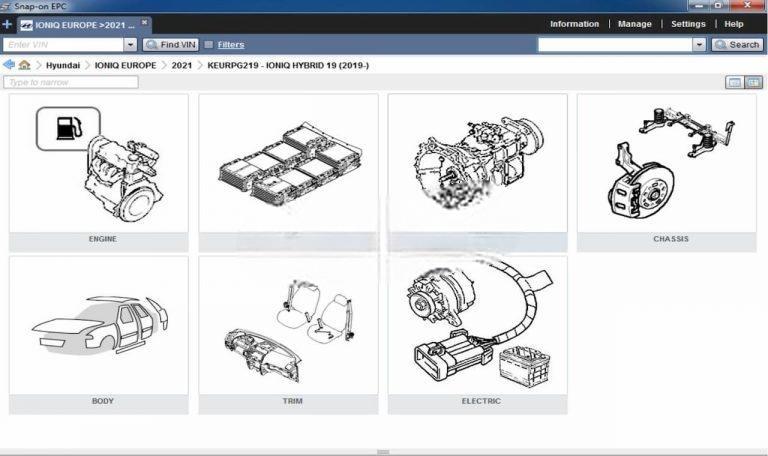
Task: Click into the search text box
Action: [x=615, y=45]
